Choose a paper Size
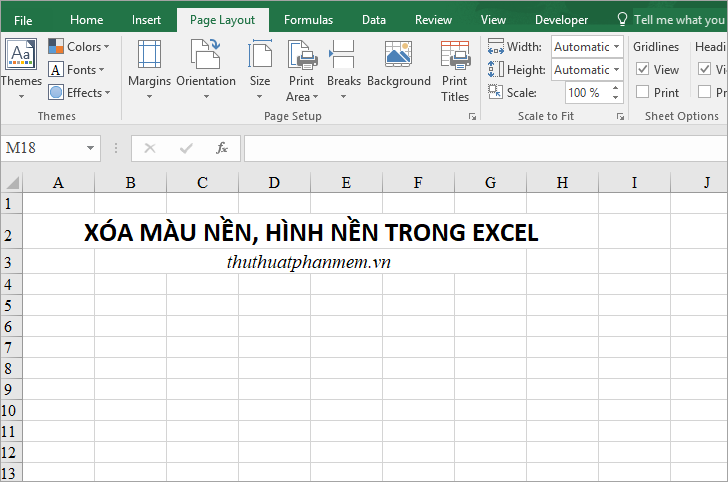Viewport: 728px width, 482px height. click(260, 70)
